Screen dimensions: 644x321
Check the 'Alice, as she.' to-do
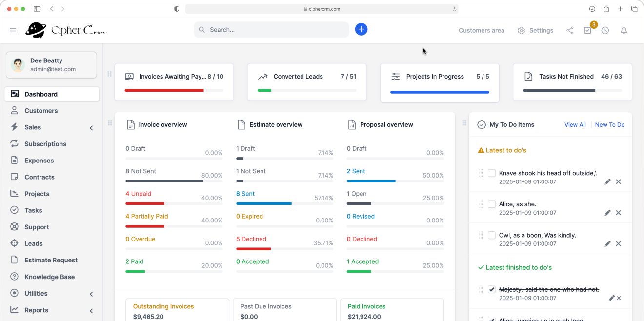[492, 204]
